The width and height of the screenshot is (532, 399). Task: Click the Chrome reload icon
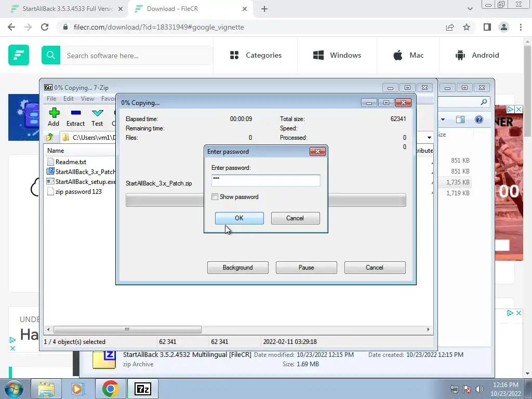click(x=45, y=27)
